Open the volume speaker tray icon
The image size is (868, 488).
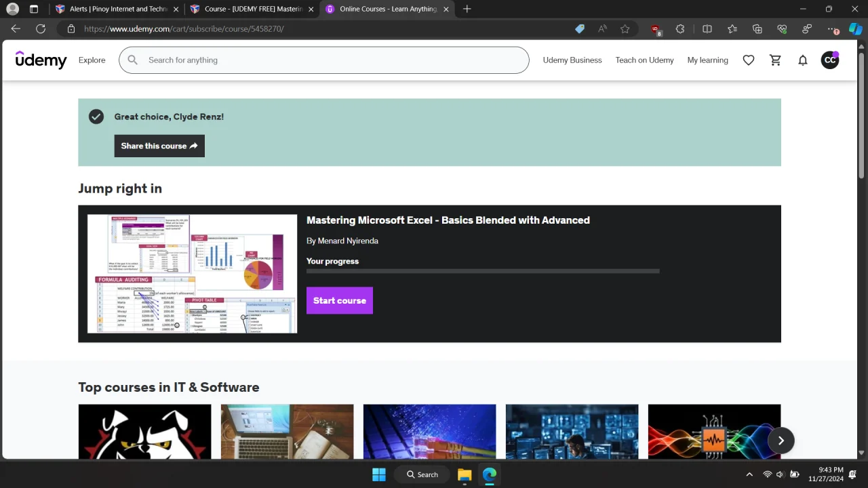(781, 474)
